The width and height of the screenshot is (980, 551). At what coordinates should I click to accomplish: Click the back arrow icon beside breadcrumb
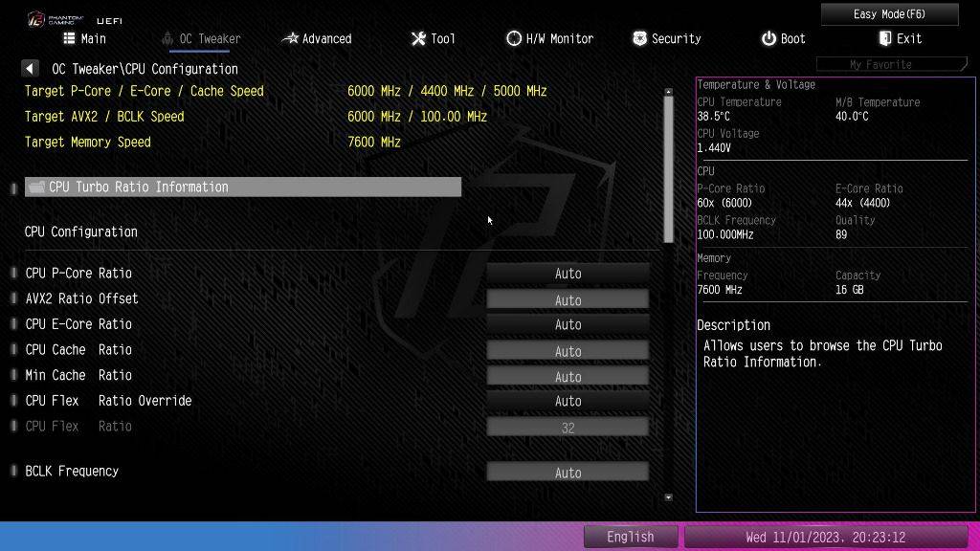(31, 69)
